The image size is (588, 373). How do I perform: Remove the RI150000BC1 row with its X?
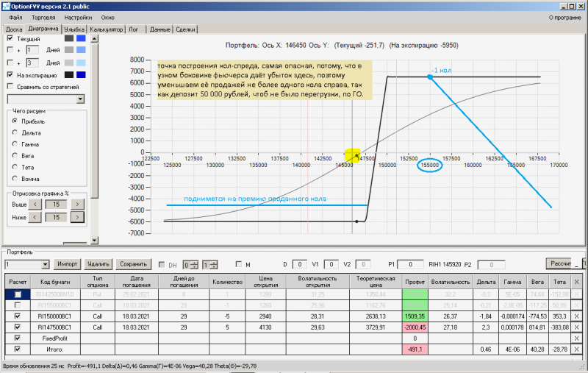(577, 316)
